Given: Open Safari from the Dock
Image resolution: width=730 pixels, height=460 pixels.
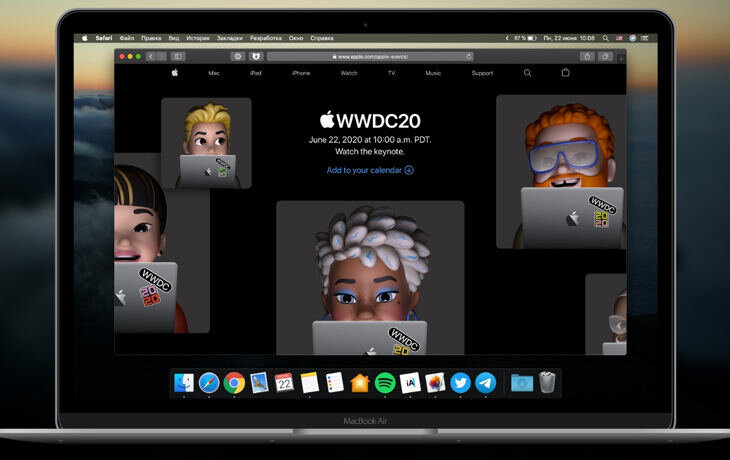Looking at the screenshot, I should click(x=209, y=383).
